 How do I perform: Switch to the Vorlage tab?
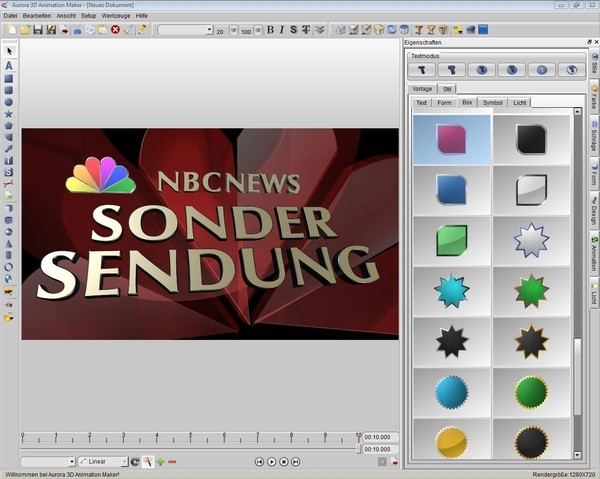coord(422,89)
